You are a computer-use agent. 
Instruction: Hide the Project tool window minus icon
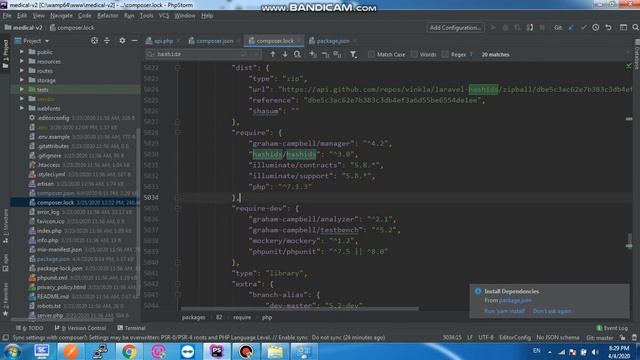pos(134,41)
